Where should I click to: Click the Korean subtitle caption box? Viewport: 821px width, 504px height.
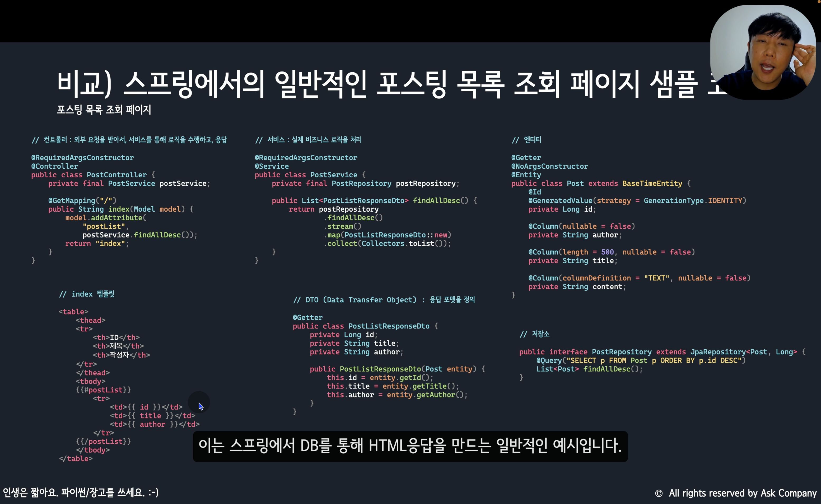point(410,446)
